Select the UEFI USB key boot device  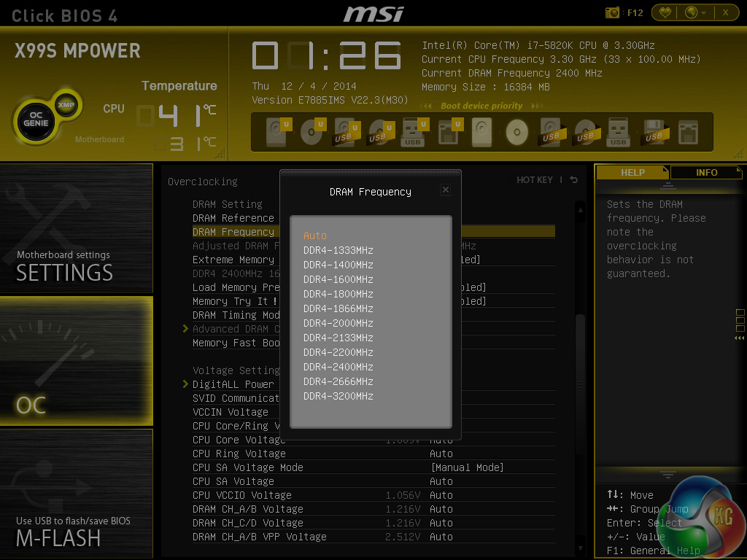coord(415,131)
